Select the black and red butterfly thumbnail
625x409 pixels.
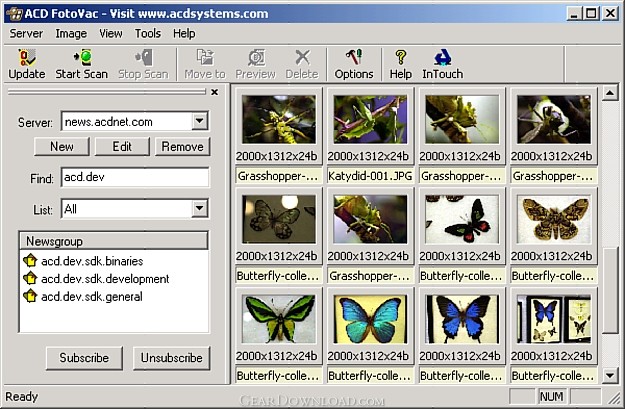pyautogui.click(x=462, y=219)
